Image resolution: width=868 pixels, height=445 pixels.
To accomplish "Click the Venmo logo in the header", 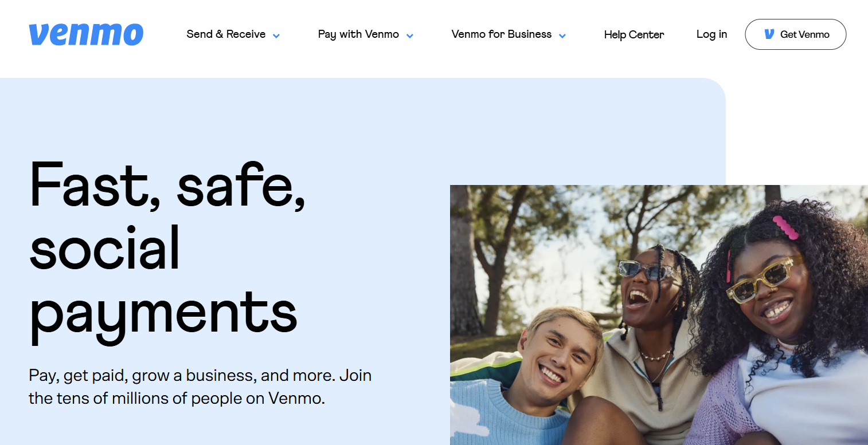I will [86, 34].
